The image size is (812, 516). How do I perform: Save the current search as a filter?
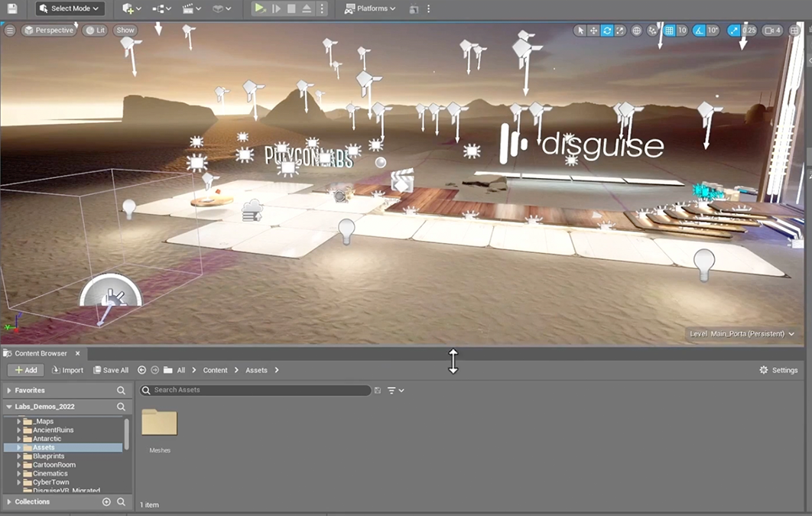point(378,390)
